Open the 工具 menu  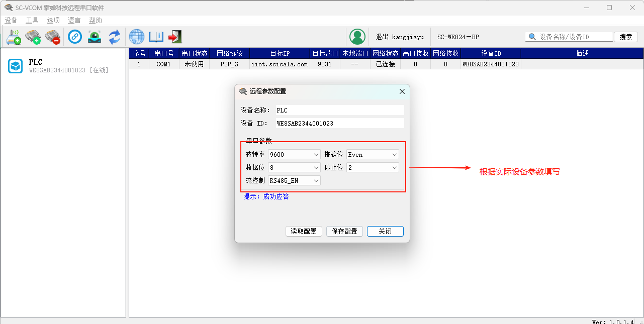32,21
